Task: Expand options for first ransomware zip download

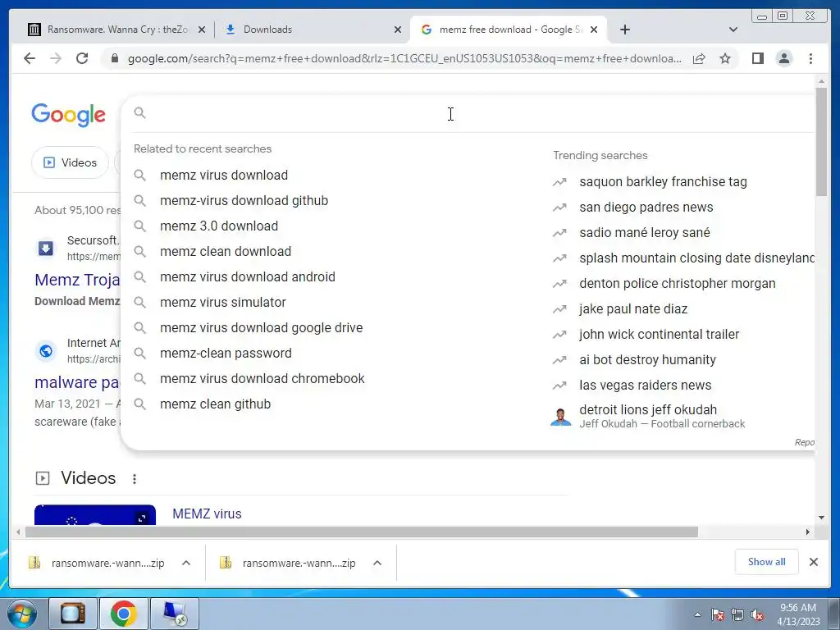Action: [x=186, y=563]
